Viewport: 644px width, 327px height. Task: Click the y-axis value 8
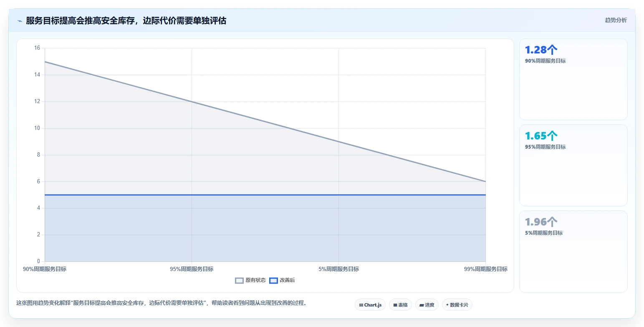38,155
